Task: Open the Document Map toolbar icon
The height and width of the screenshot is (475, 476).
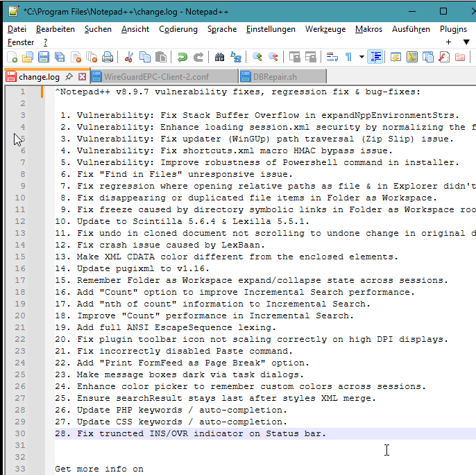Action: pos(412,57)
